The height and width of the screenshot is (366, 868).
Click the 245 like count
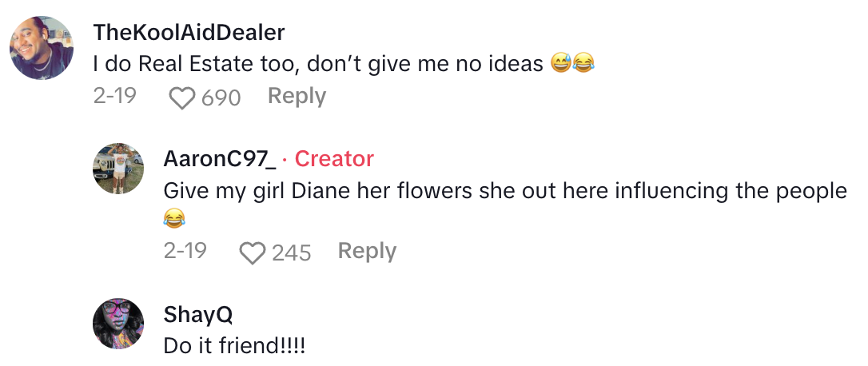tap(292, 253)
